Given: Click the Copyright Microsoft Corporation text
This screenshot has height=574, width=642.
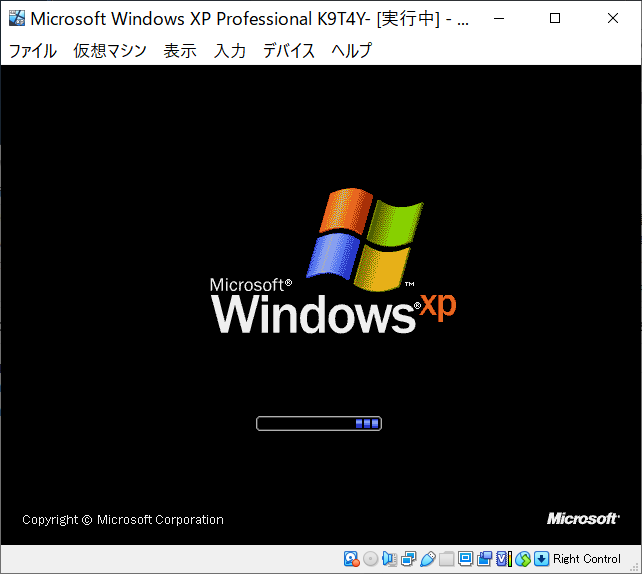Looking at the screenshot, I should (123, 520).
